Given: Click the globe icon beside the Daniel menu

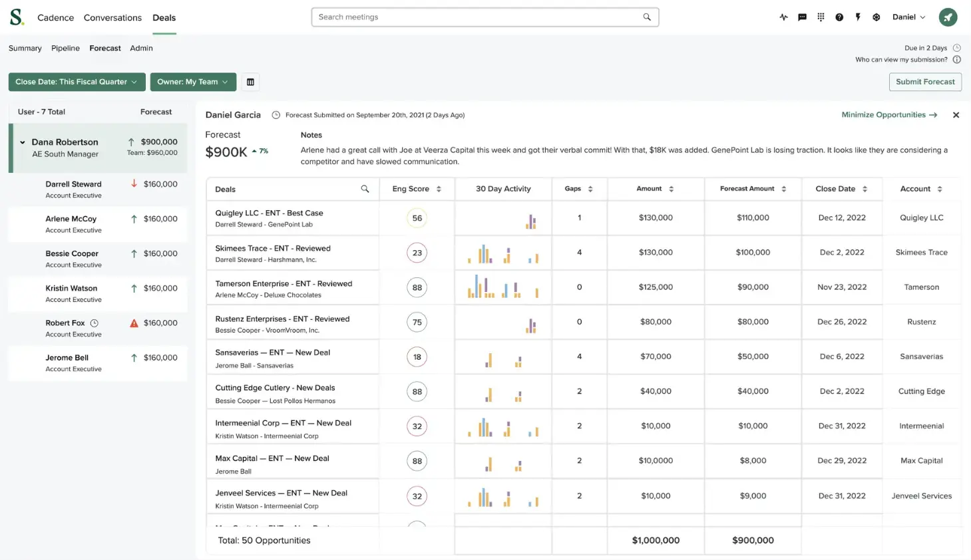Looking at the screenshot, I should pyautogui.click(x=876, y=17).
